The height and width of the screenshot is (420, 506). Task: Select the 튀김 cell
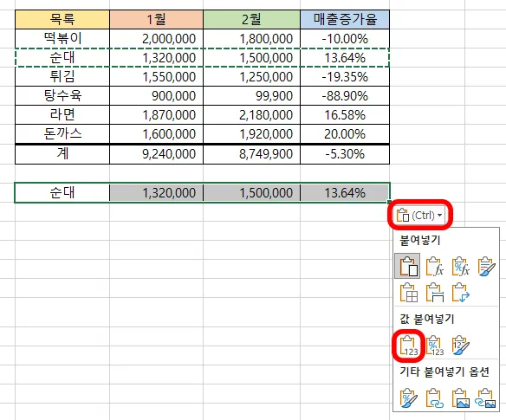pyautogui.click(x=62, y=77)
